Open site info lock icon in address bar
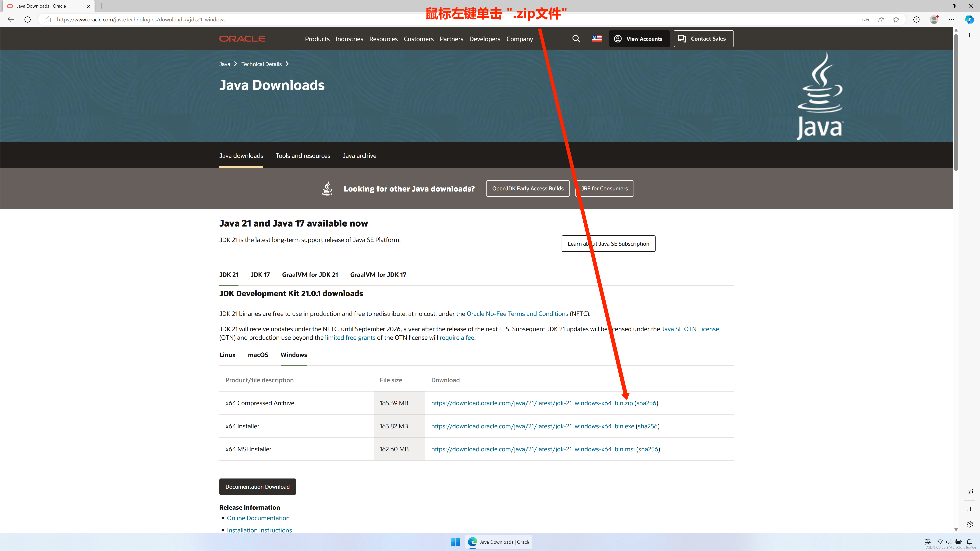980x551 pixels. point(48,19)
